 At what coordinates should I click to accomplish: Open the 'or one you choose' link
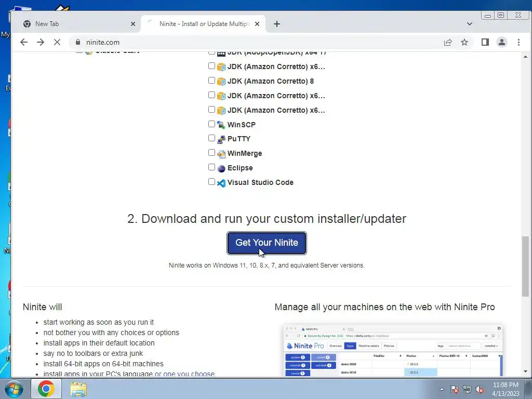184,374
